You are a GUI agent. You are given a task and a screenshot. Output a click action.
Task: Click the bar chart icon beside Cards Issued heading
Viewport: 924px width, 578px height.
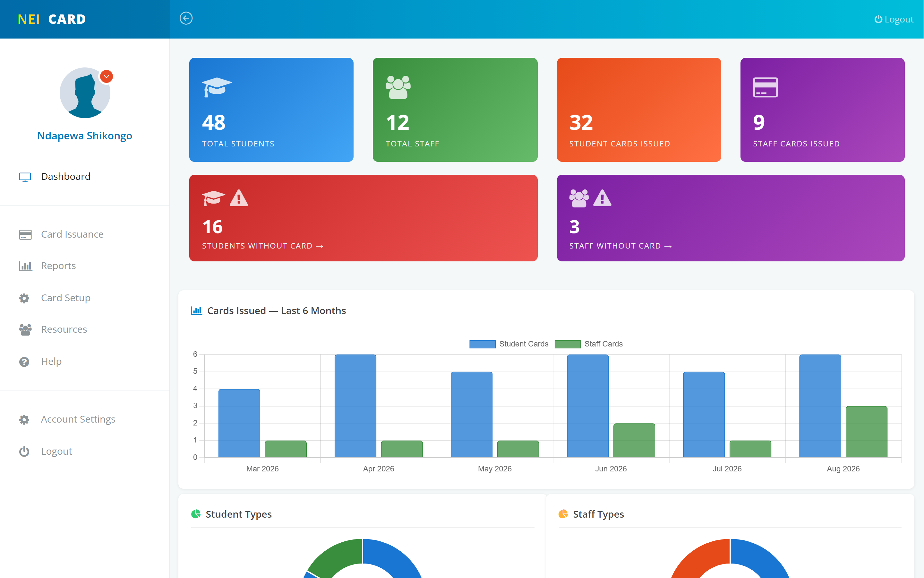[196, 311]
